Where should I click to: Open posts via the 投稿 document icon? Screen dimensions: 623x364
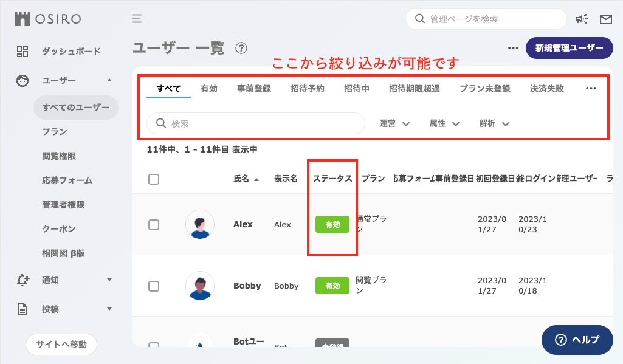[x=22, y=309]
